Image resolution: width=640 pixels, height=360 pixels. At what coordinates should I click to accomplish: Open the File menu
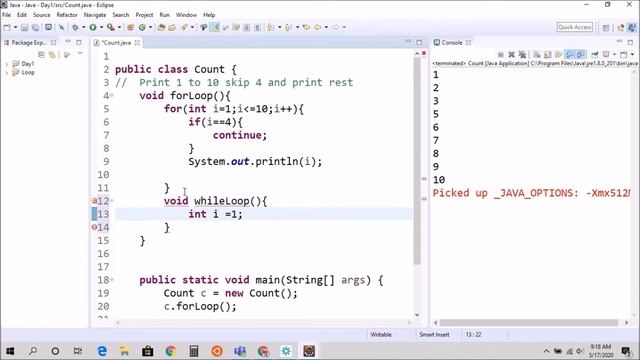click(x=7, y=15)
